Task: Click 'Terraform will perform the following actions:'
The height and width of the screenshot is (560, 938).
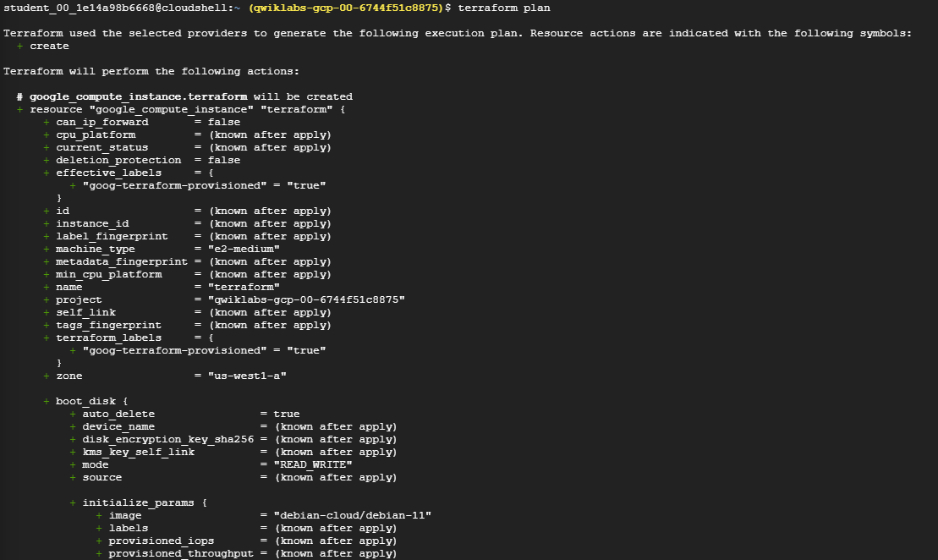Action: [x=151, y=71]
